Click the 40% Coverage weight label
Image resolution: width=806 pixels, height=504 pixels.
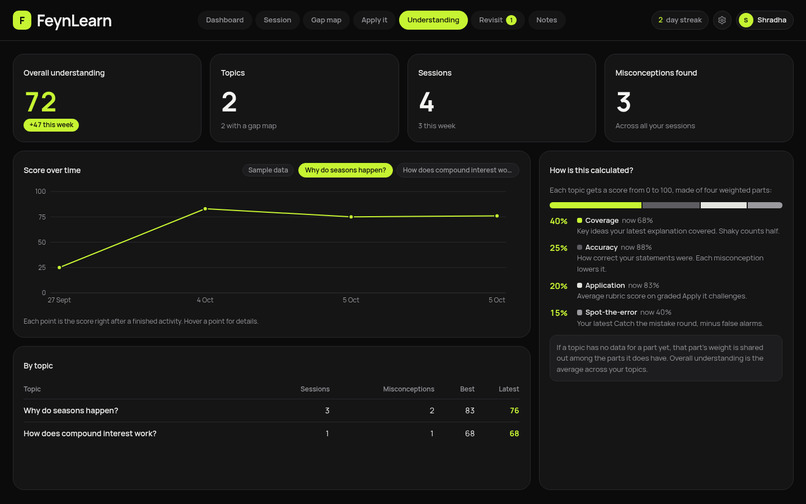[x=558, y=221]
